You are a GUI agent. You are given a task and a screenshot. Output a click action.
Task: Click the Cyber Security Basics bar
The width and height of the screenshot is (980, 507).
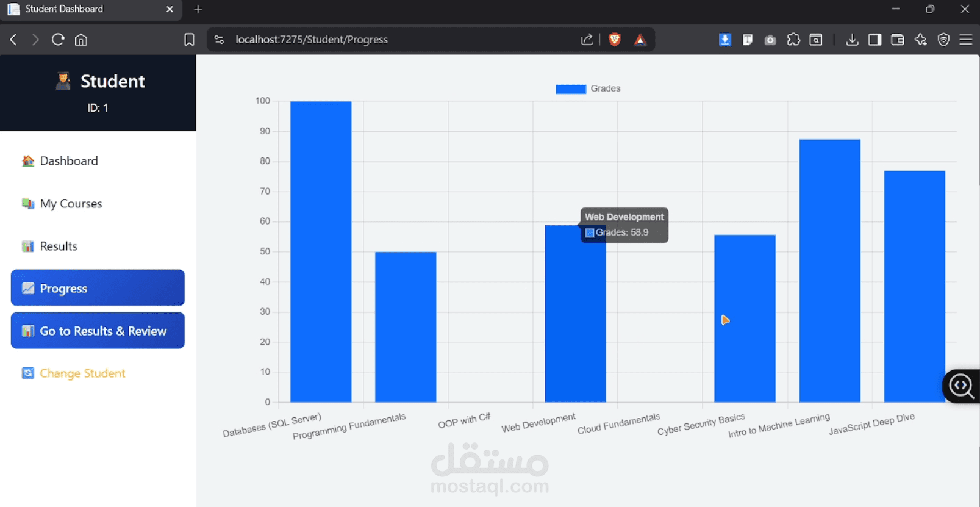745,318
